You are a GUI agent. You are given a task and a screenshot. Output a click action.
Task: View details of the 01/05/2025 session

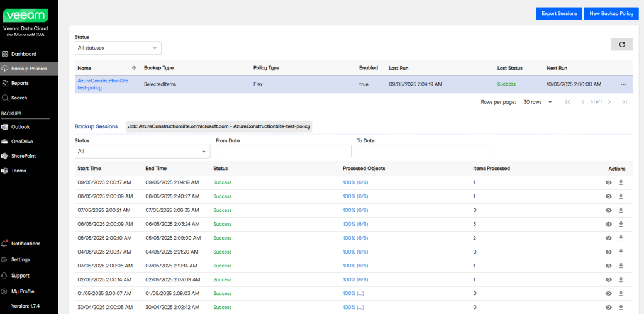point(609,293)
